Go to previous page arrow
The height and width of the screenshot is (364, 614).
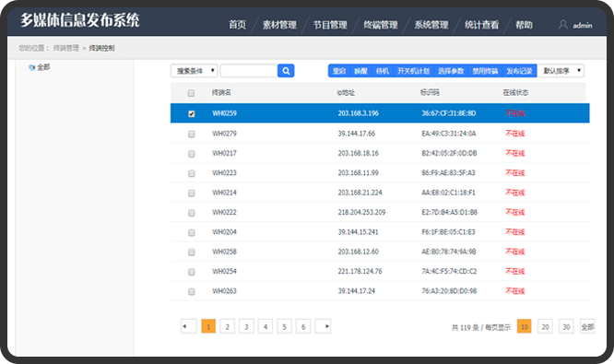tap(188, 326)
